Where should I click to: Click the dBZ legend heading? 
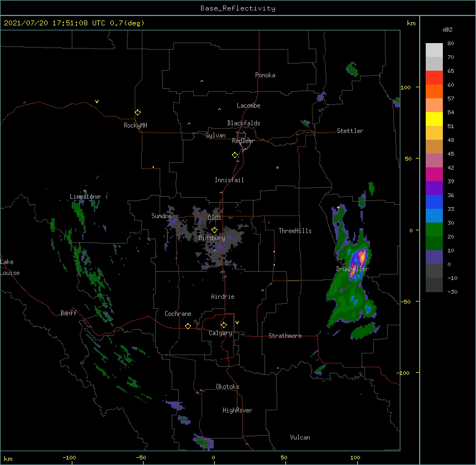[x=447, y=29]
